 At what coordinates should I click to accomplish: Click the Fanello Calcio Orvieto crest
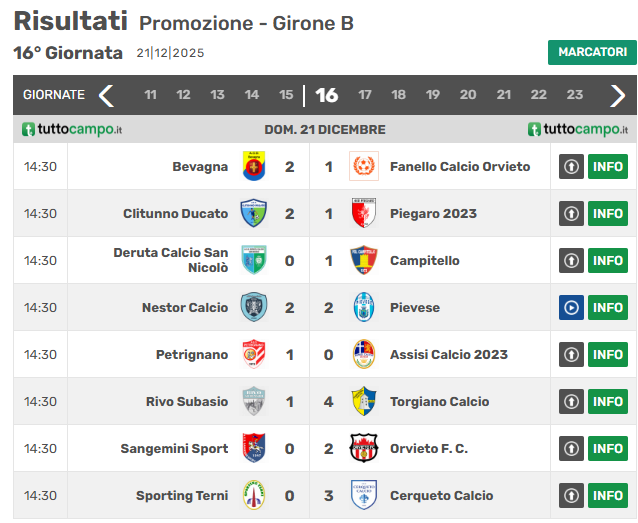click(x=364, y=166)
